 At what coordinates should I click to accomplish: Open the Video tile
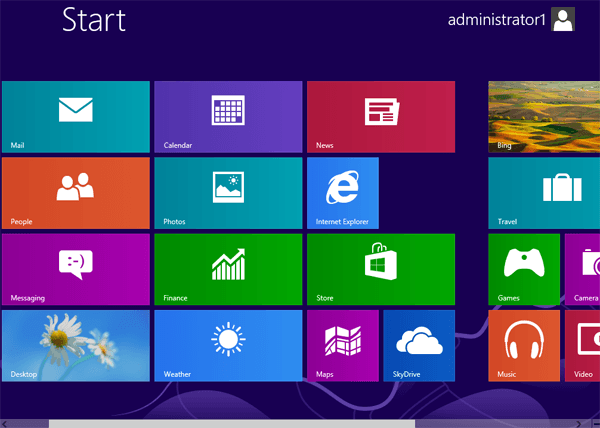click(x=582, y=346)
